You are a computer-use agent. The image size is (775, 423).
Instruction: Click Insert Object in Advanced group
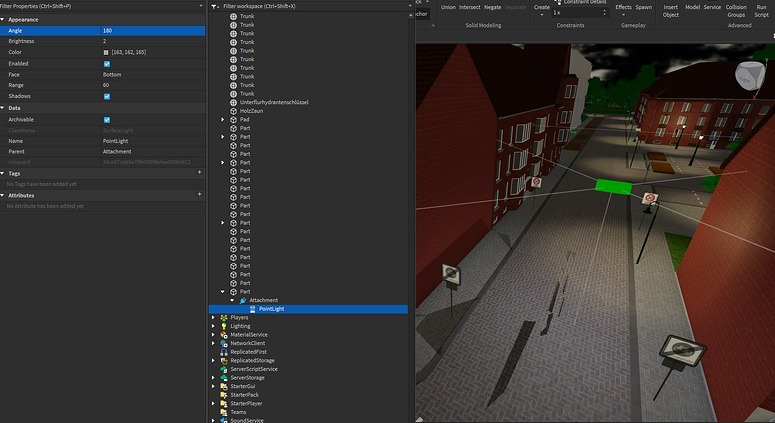click(671, 11)
